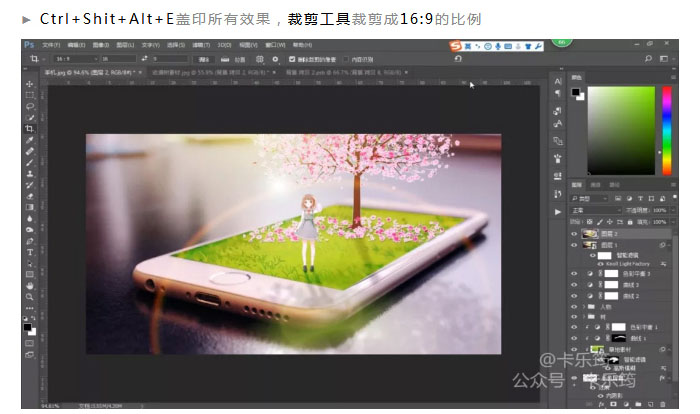Select the Clone Stamp tool
This screenshot has height=414, width=700.
tap(30, 174)
